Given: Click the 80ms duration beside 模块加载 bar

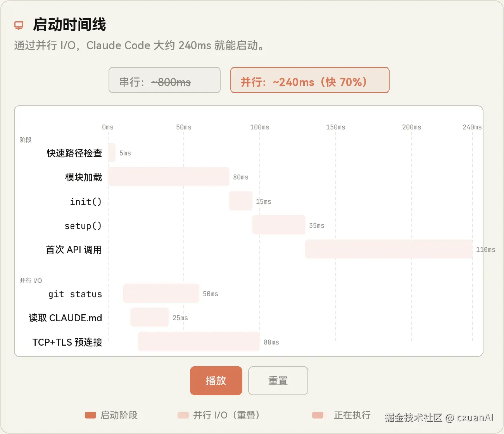Looking at the screenshot, I should (x=241, y=177).
